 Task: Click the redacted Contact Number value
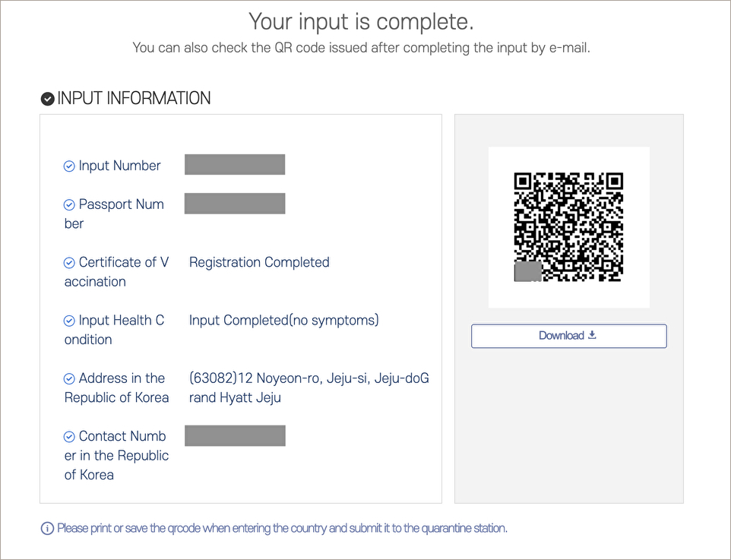tap(235, 435)
